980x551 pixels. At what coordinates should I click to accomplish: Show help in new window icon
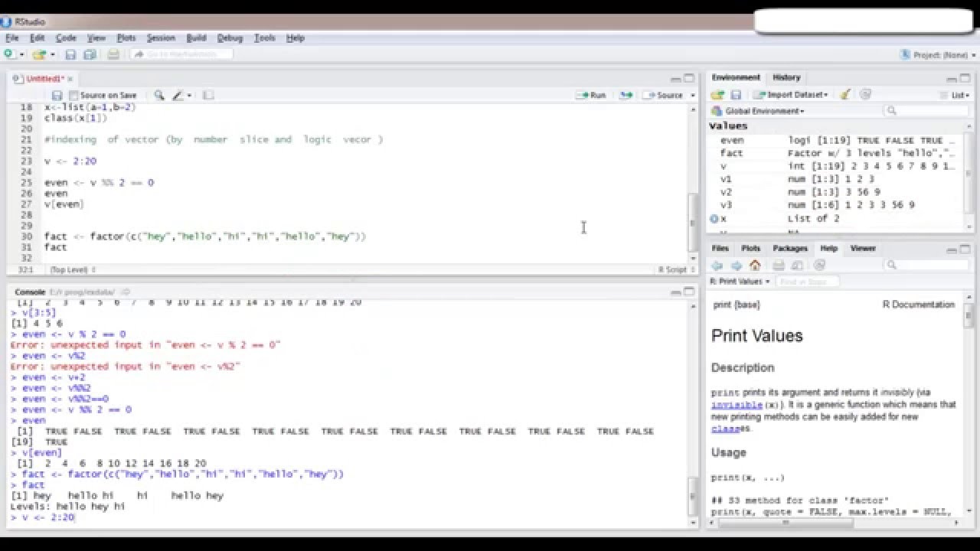point(797,266)
